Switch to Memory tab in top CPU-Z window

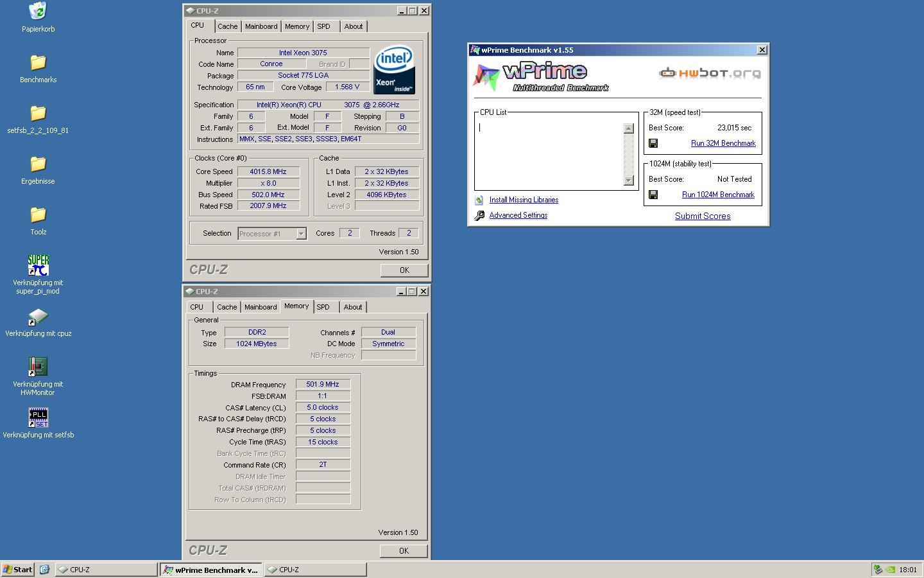297,26
